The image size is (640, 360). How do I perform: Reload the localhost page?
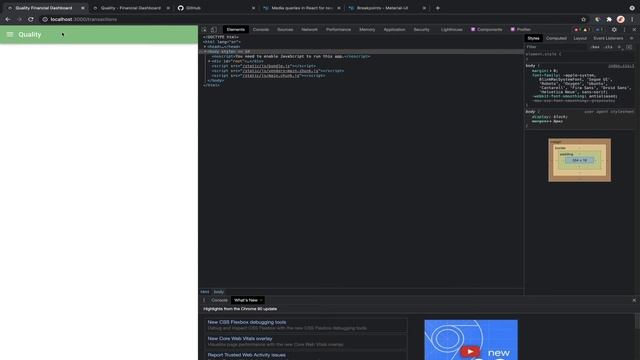[x=31, y=19]
